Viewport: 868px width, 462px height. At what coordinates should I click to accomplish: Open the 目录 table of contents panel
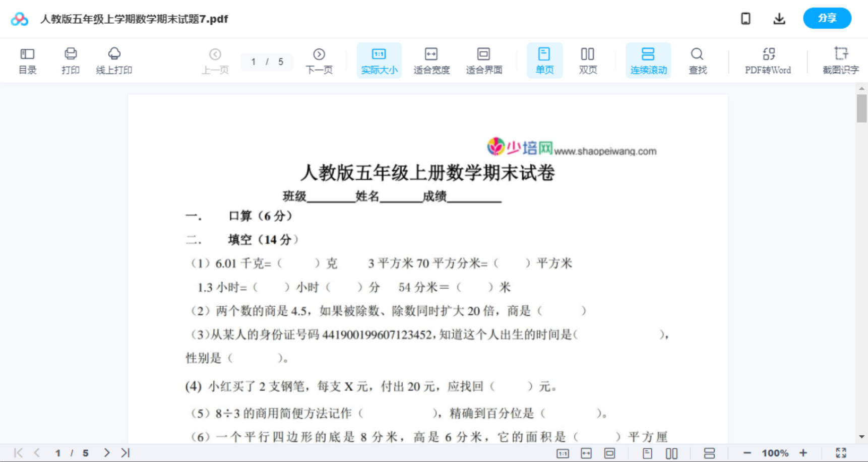(27, 60)
